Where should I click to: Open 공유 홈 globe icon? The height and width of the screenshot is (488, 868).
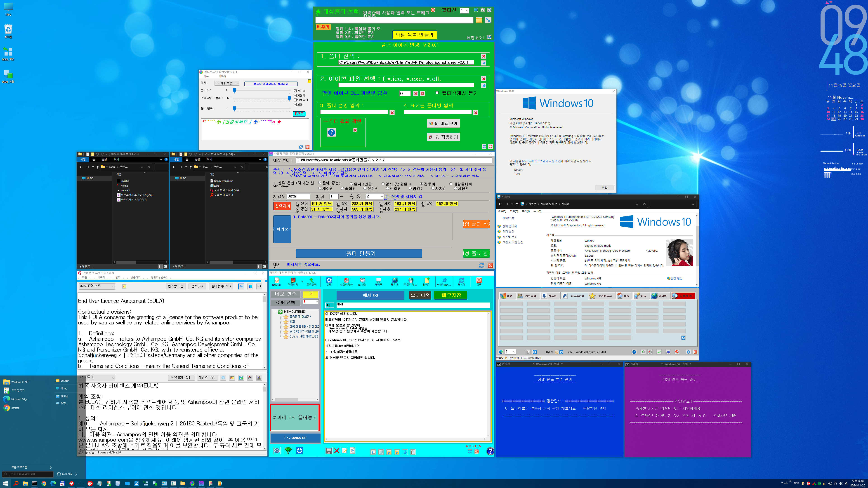coord(395,282)
